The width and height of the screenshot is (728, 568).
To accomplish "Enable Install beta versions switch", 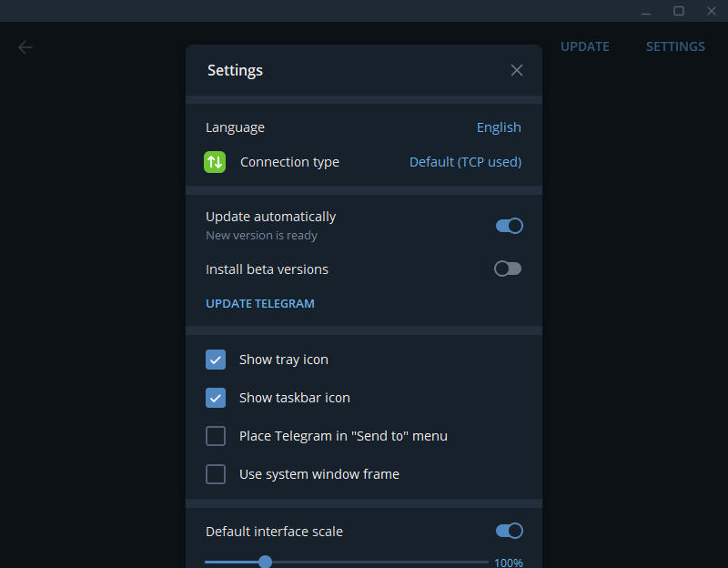I will (x=508, y=269).
